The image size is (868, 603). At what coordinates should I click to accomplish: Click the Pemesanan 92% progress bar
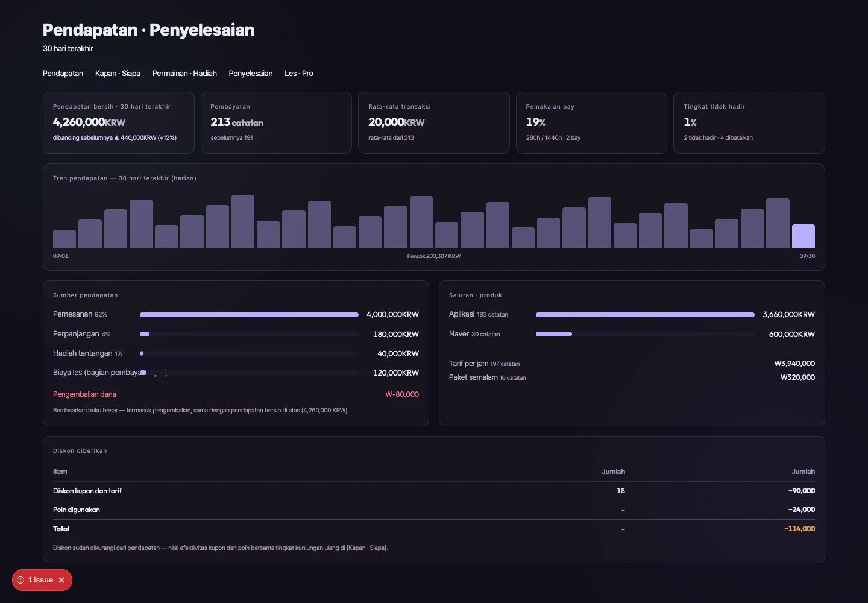[249, 315]
